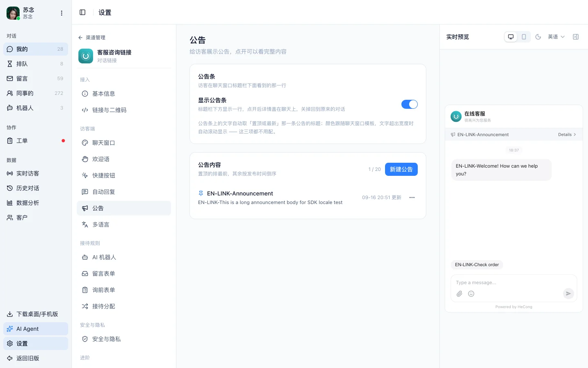This screenshot has width=588, height=368.
Task: Open the 排队 queue
Action: coord(36,64)
